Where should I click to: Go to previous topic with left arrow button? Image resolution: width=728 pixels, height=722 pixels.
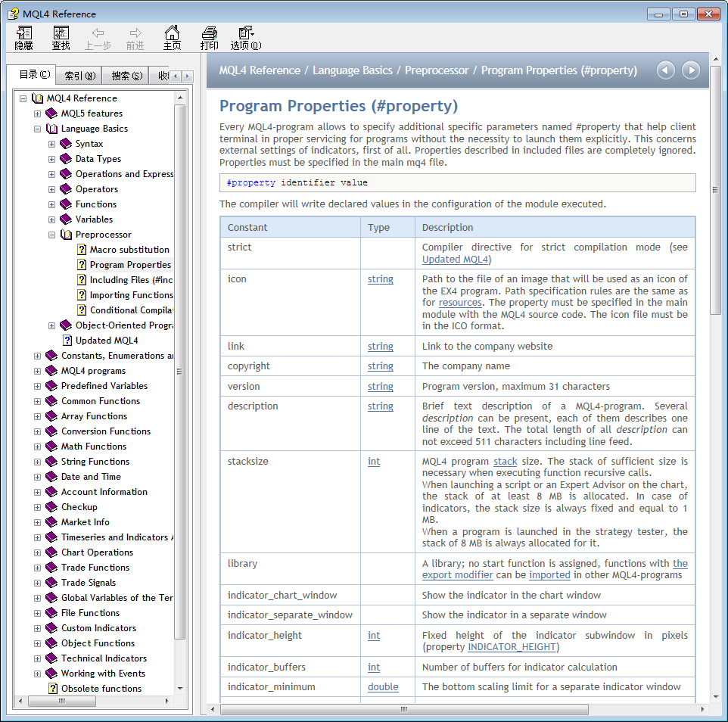(x=665, y=70)
